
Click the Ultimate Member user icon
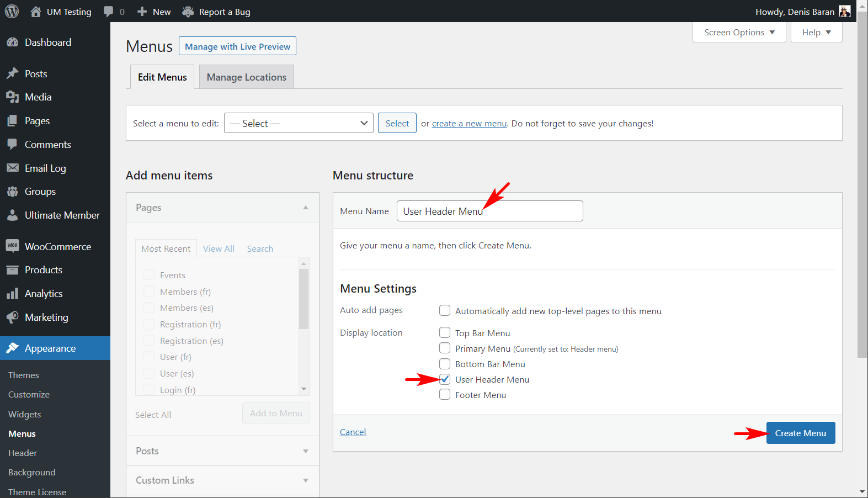[x=13, y=215]
